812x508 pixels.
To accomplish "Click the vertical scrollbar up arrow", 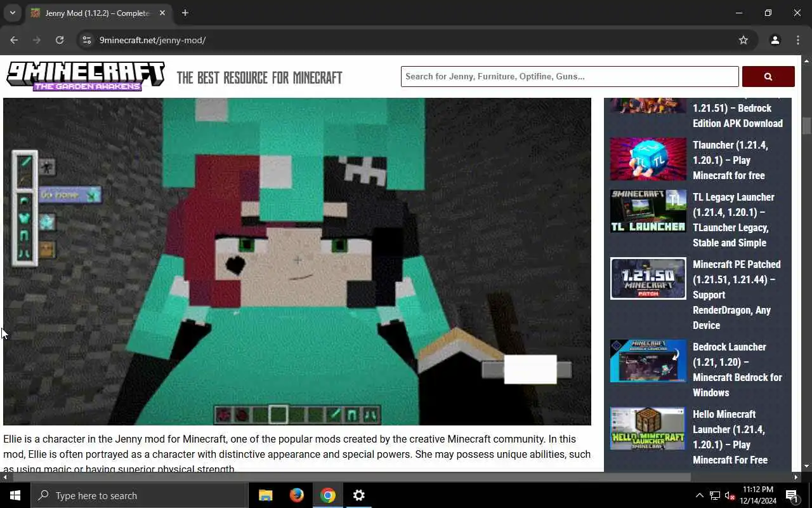I will click(x=806, y=61).
